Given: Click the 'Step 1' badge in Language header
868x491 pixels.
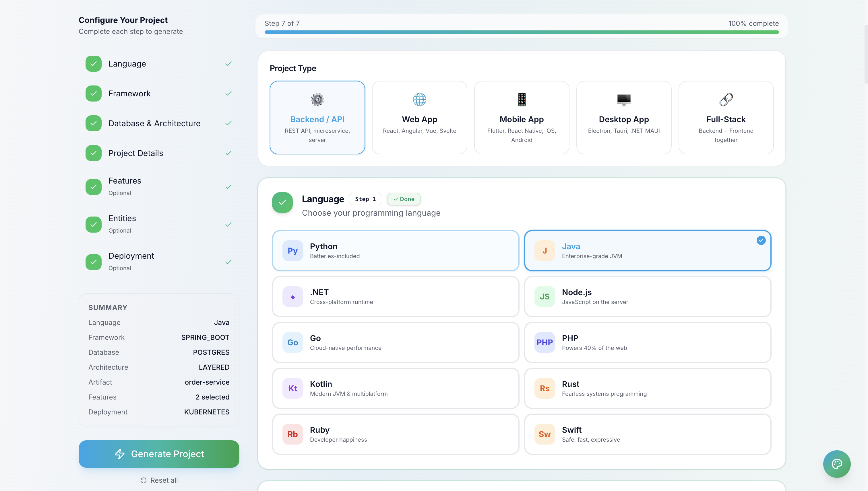Looking at the screenshot, I should click(365, 199).
